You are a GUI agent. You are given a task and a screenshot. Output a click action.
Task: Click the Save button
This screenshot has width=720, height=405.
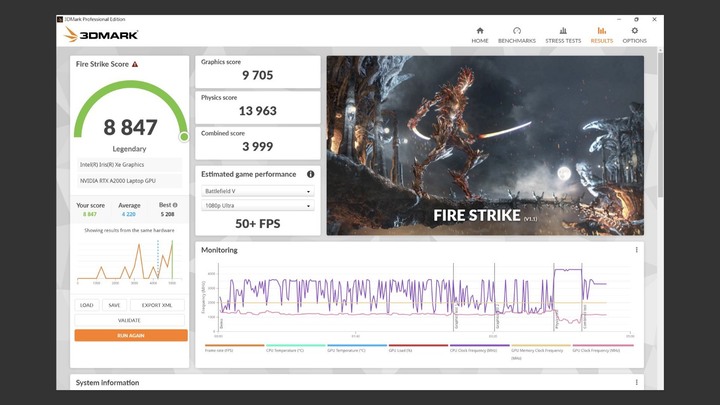[114, 305]
